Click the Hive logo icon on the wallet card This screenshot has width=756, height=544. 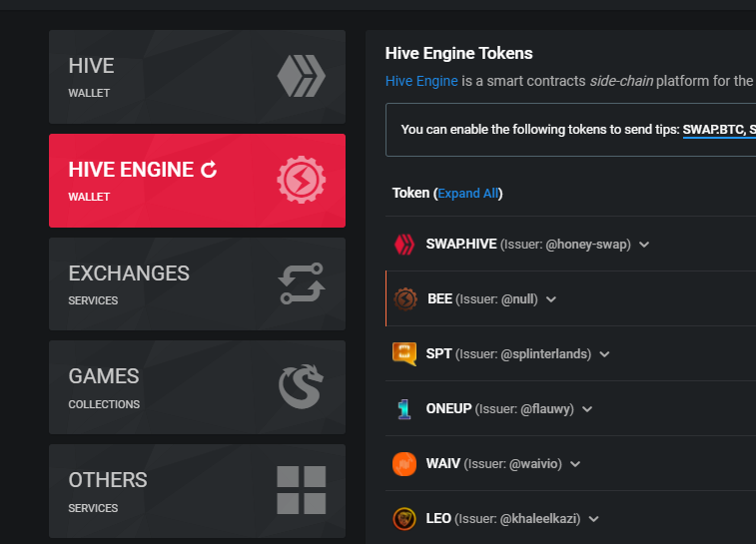coord(302,76)
